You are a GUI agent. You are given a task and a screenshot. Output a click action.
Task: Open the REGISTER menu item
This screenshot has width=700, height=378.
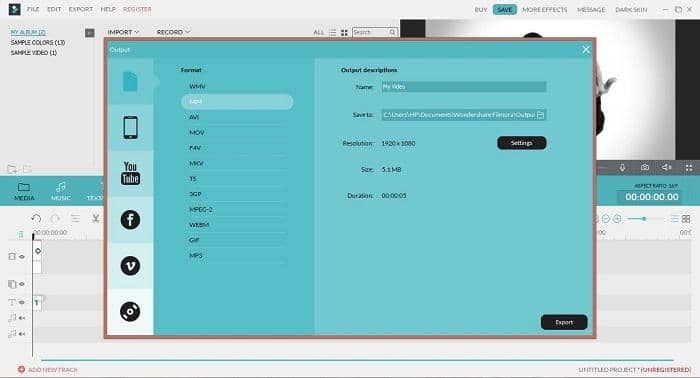[138, 9]
